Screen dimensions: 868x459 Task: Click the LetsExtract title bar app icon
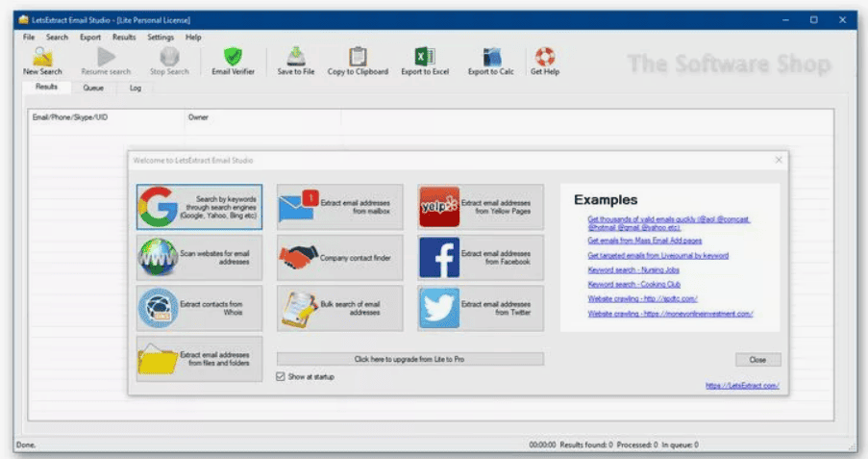(x=23, y=20)
